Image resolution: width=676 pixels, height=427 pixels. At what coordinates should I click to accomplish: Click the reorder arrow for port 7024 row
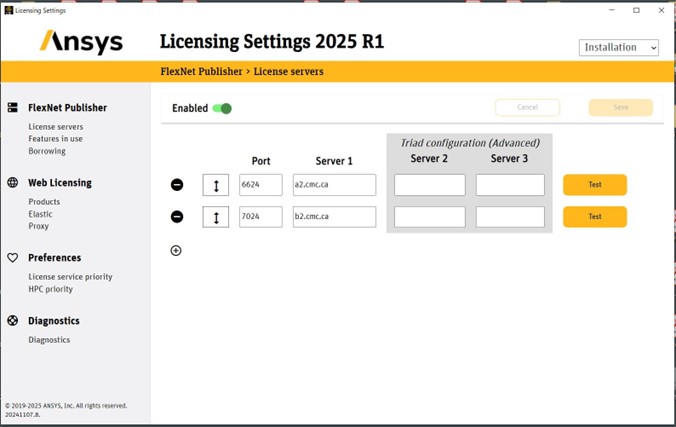(216, 217)
